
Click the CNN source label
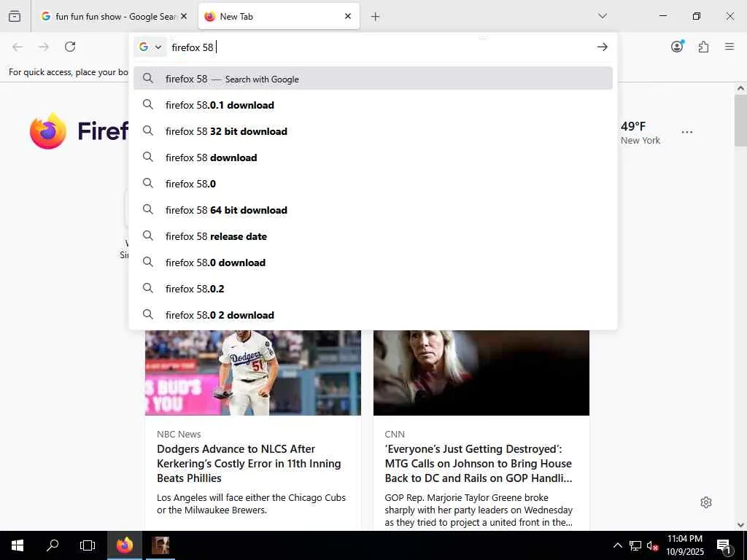(395, 434)
